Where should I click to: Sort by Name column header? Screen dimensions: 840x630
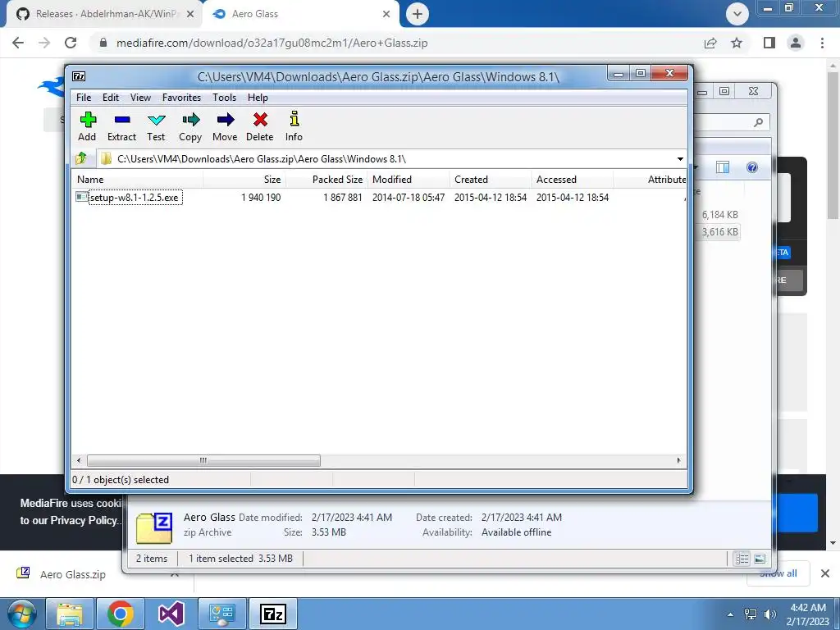tap(138, 180)
